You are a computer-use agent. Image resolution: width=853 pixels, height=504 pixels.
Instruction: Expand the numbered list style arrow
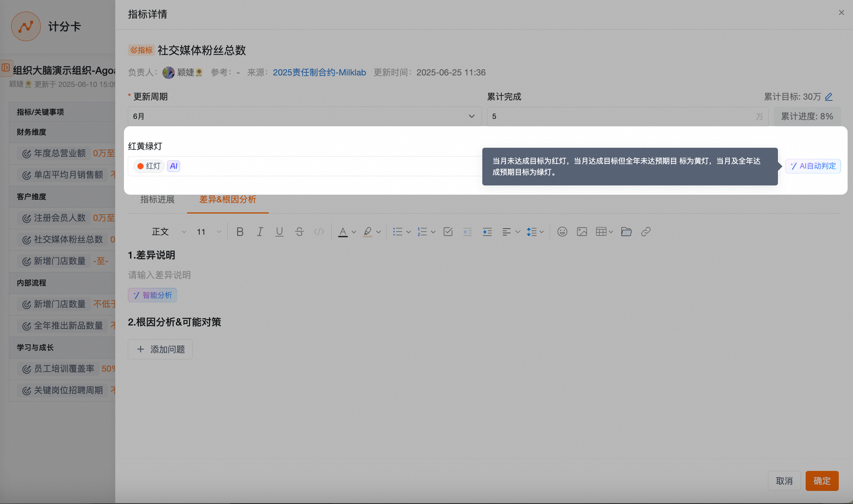(433, 232)
